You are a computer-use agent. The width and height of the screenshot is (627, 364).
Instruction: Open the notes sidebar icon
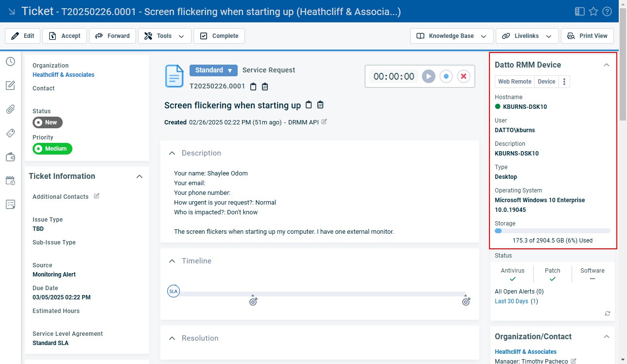click(10, 85)
